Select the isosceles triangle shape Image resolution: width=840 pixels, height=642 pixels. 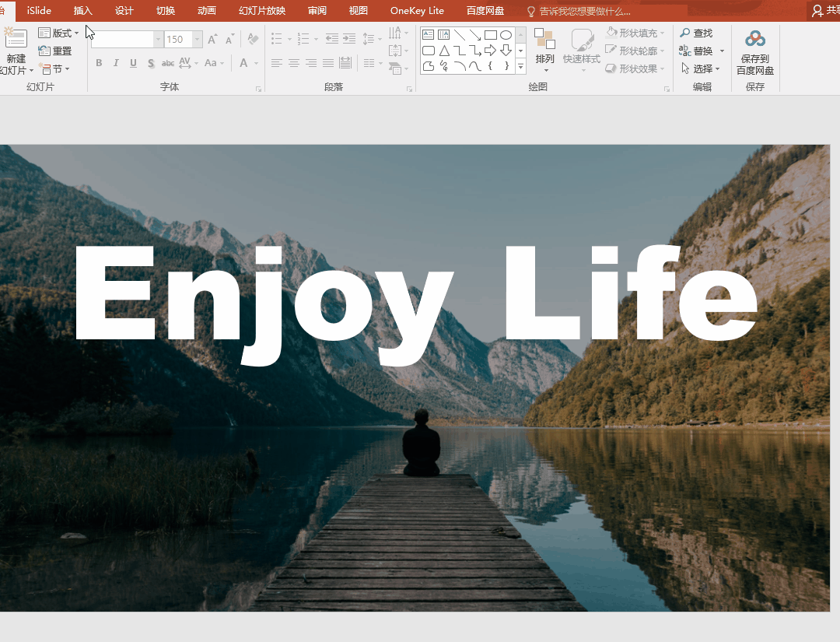coord(444,51)
